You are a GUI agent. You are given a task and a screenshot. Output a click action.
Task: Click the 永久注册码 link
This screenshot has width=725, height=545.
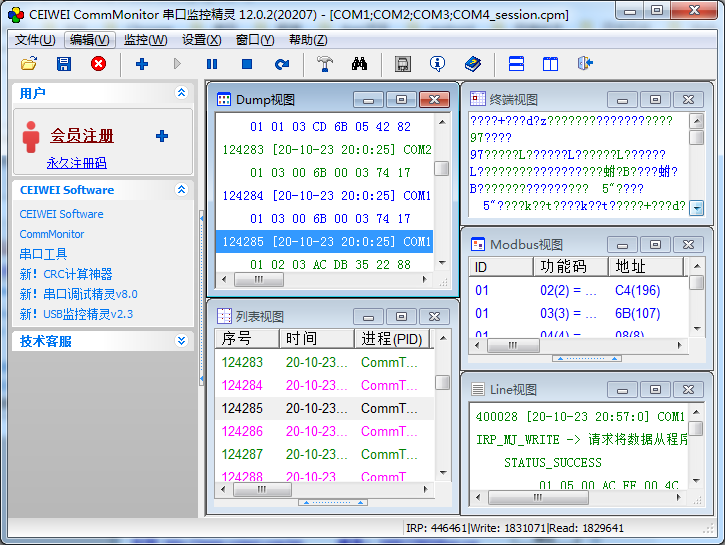pos(77,163)
